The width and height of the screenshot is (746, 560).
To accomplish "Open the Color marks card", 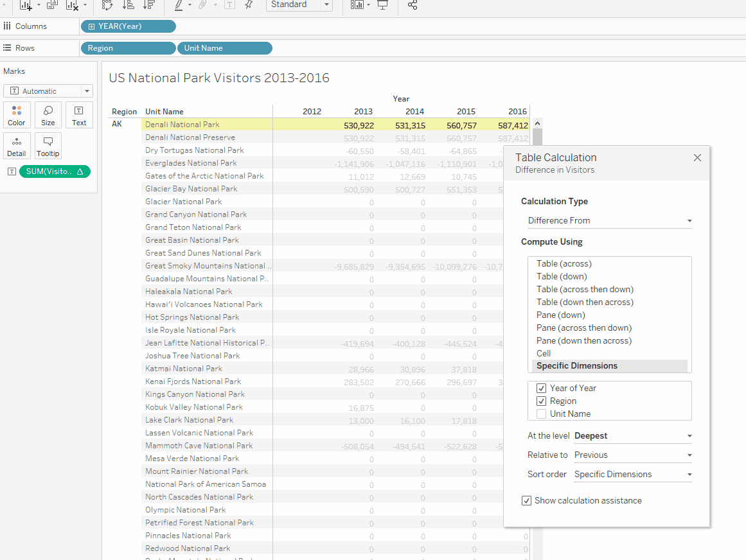I will point(16,115).
